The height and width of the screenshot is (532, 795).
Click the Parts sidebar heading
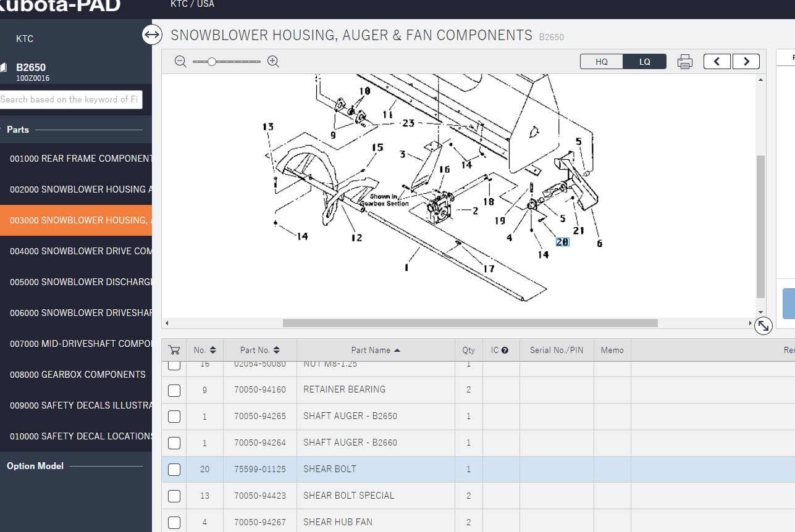tap(18, 130)
